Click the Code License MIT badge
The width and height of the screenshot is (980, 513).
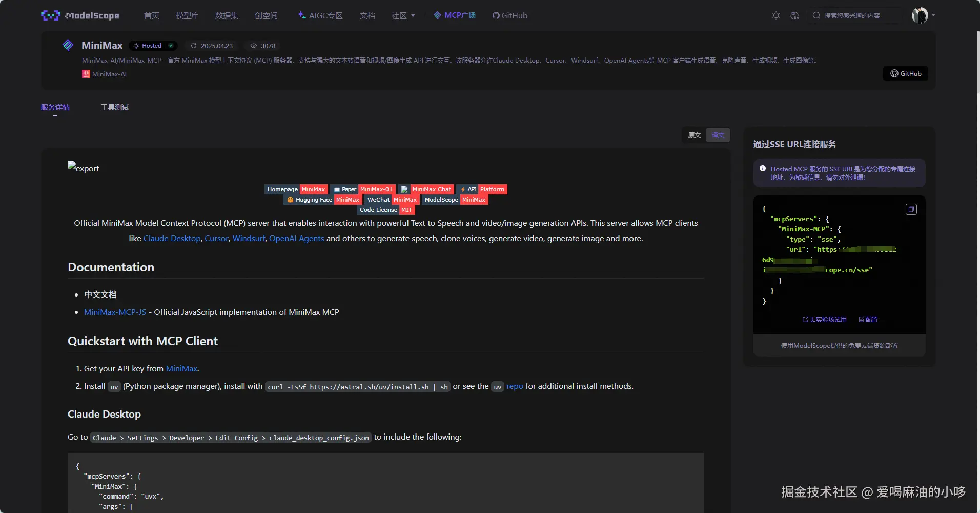(386, 210)
